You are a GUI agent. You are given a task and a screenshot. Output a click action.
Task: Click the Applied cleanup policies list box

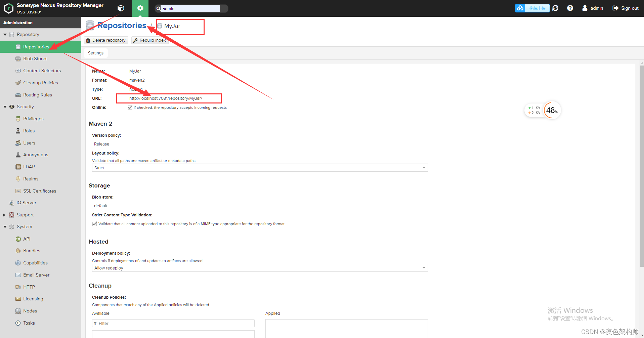(346, 329)
